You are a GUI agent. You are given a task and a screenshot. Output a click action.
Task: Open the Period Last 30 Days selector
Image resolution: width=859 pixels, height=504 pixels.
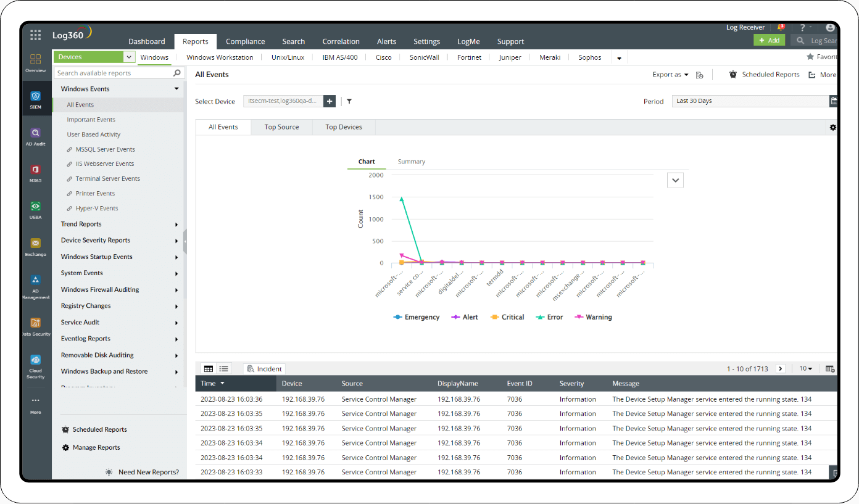pos(750,101)
